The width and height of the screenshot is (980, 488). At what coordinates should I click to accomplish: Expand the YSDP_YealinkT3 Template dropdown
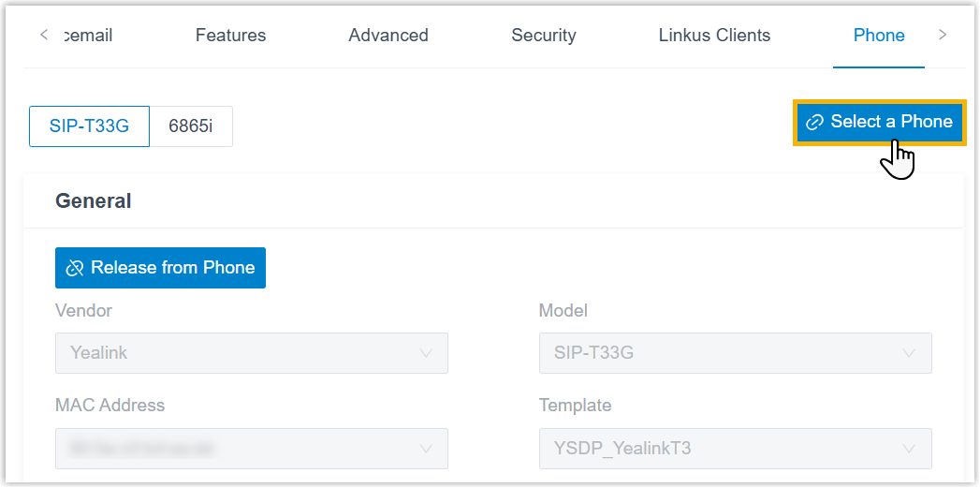tap(735, 449)
